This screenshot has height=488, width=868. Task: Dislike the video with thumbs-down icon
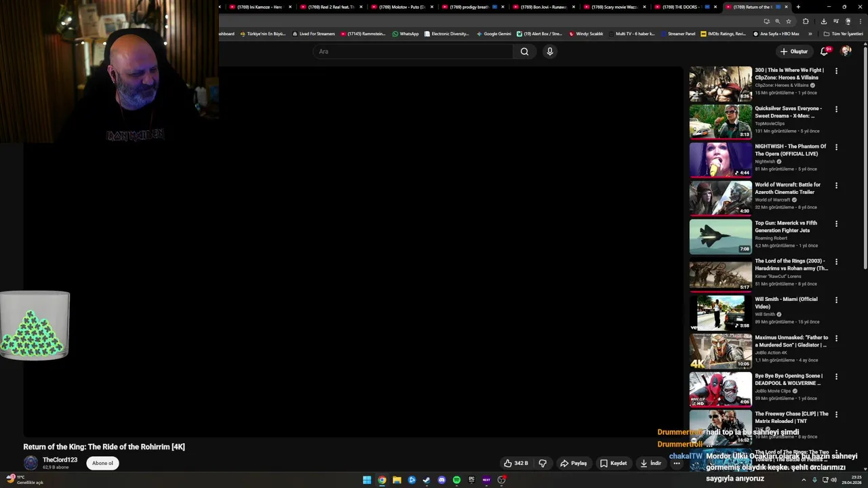click(542, 464)
